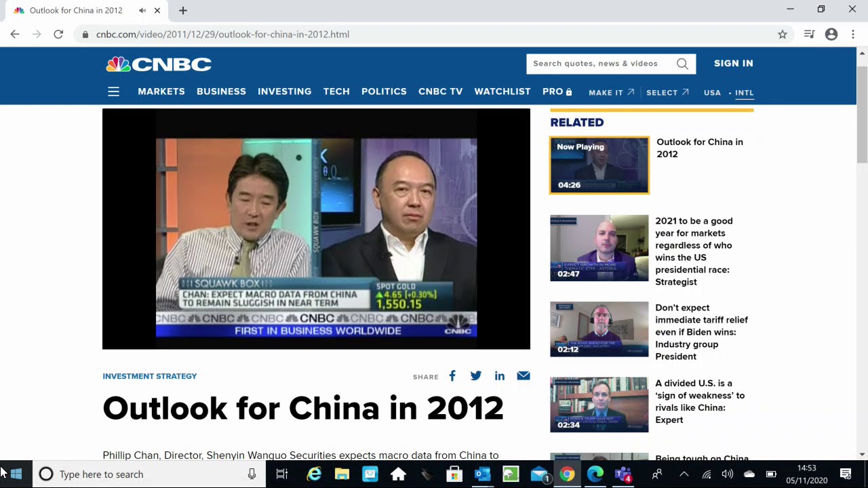
Task: Open Task View in the taskbar
Action: point(282,474)
